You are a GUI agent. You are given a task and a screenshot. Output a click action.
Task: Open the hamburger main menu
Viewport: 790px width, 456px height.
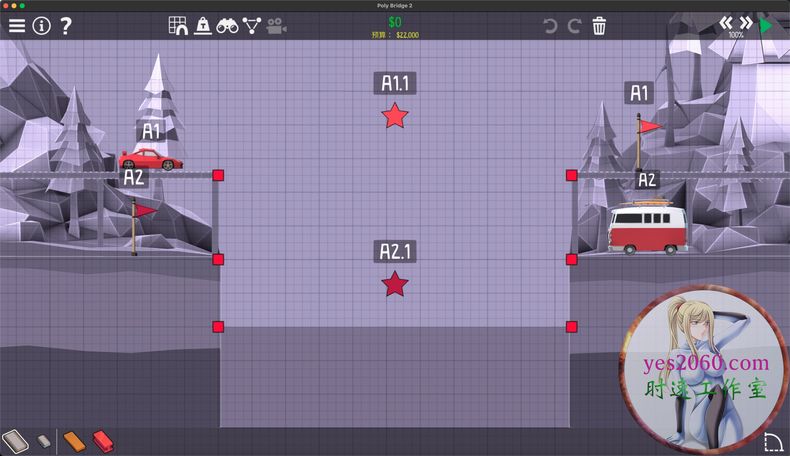17,26
